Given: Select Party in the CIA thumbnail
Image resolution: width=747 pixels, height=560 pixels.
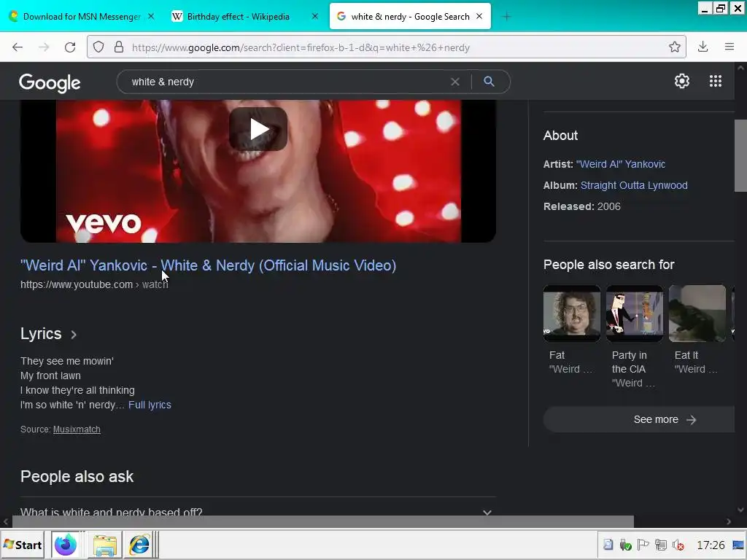Looking at the screenshot, I should [x=635, y=314].
